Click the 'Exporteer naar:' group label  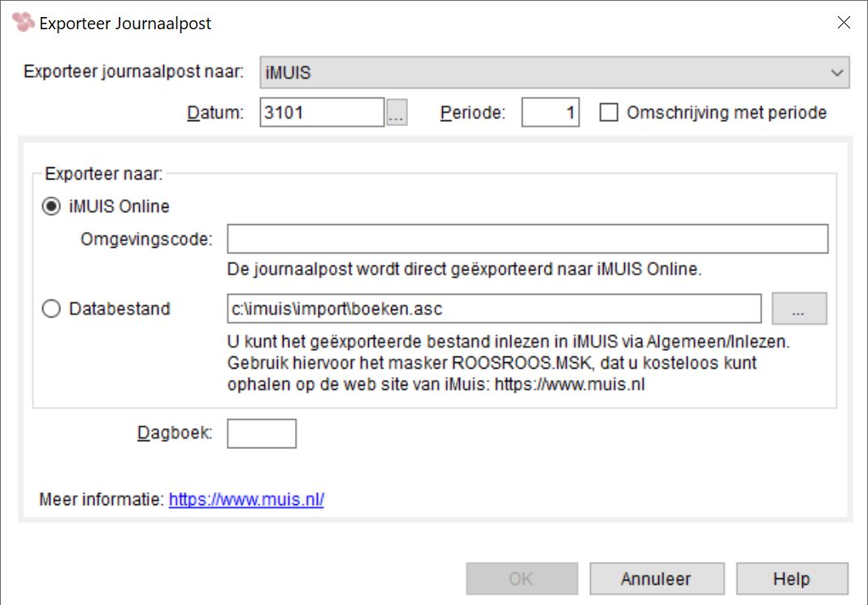[103, 174]
